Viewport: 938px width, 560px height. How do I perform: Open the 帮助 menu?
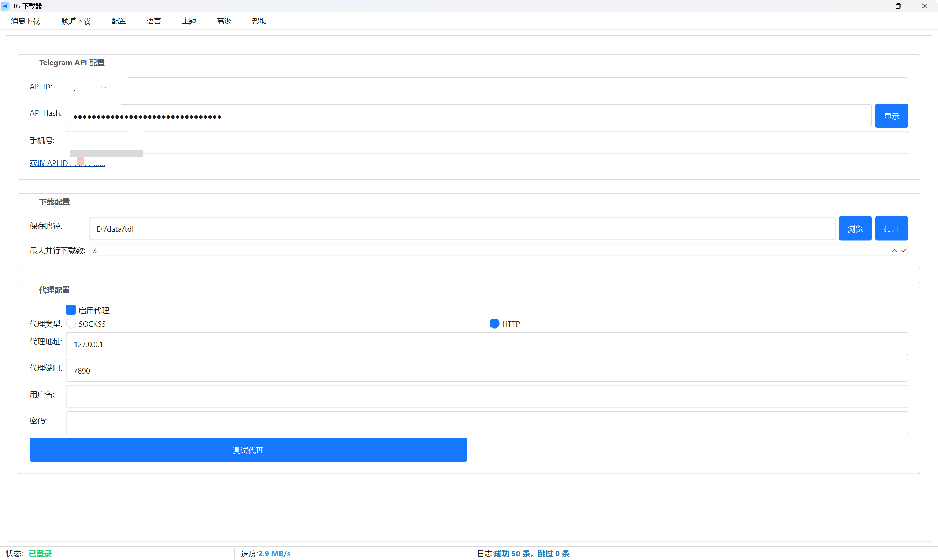tap(259, 21)
